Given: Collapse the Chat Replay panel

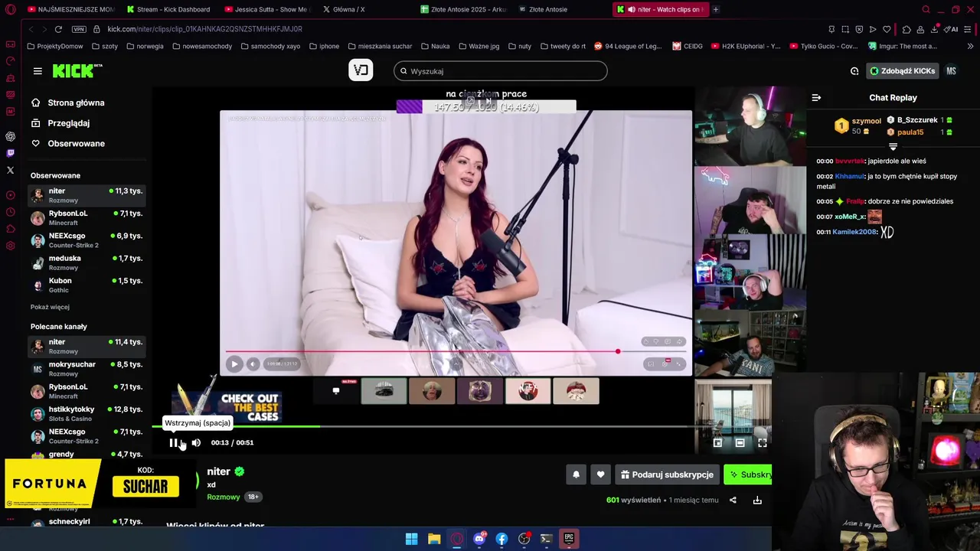Looking at the screenshot, I should point(816,97).
